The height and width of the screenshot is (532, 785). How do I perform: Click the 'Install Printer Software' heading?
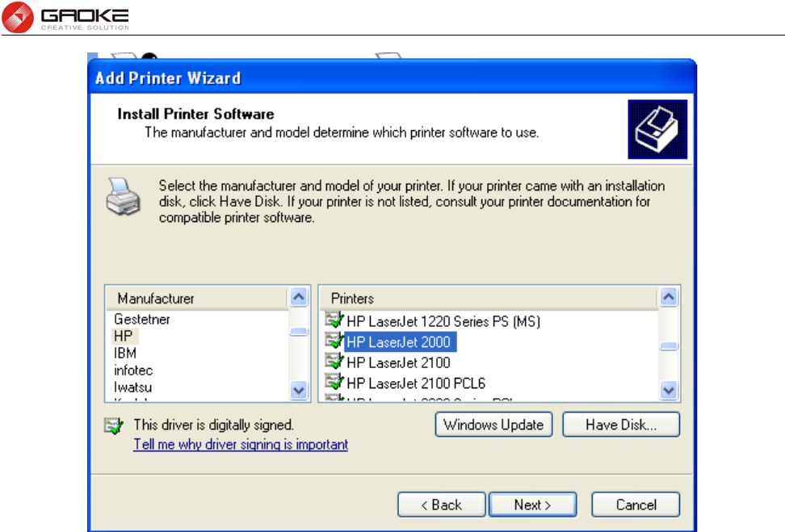point(195,114)
